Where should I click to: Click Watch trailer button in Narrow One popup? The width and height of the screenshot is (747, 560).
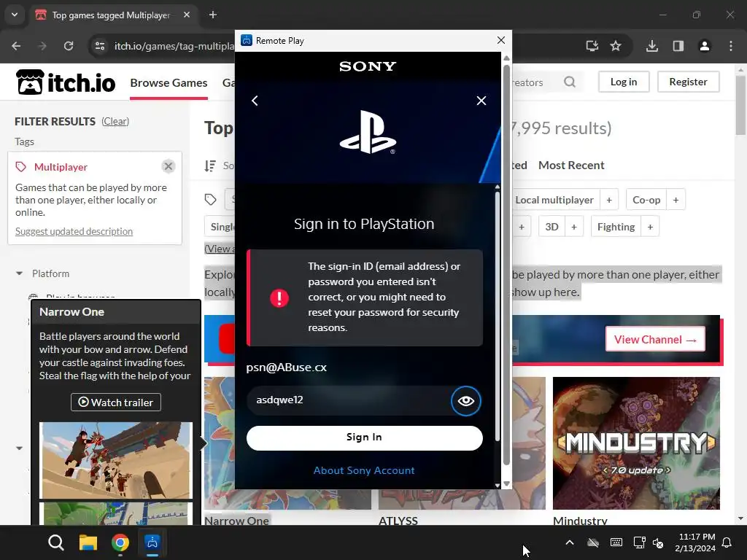[116, 402]
